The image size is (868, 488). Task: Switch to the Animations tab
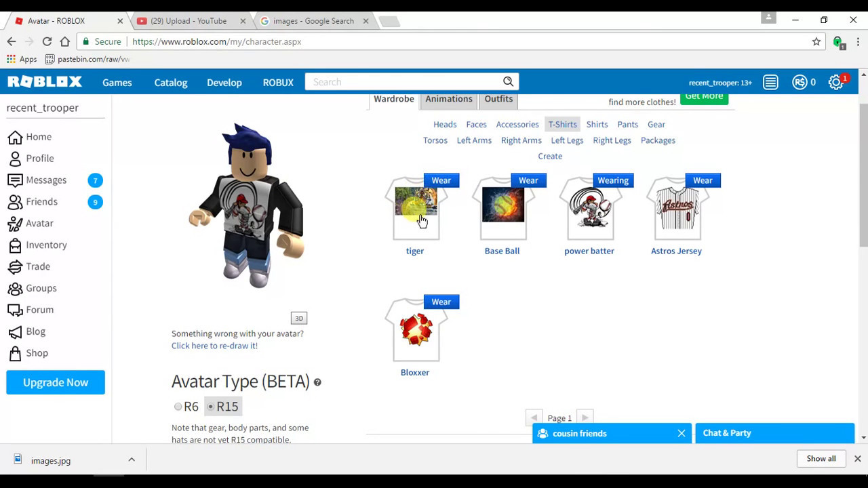(x=449, y=100)
